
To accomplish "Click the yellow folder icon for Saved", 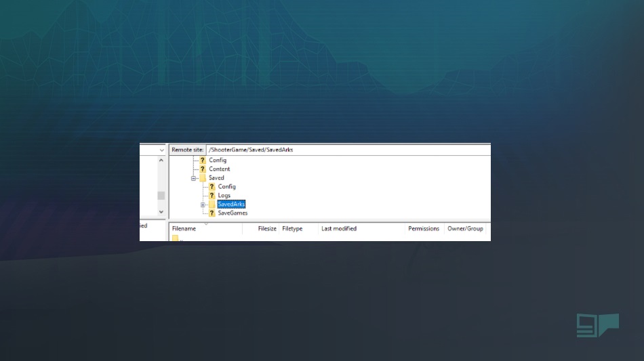I will click(202, 177).
